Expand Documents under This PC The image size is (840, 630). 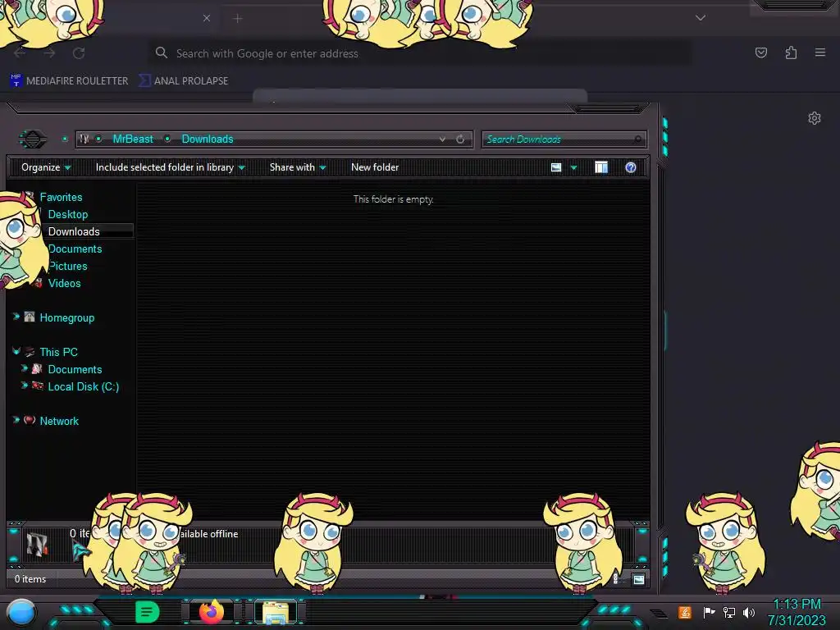tap(24, 368)
